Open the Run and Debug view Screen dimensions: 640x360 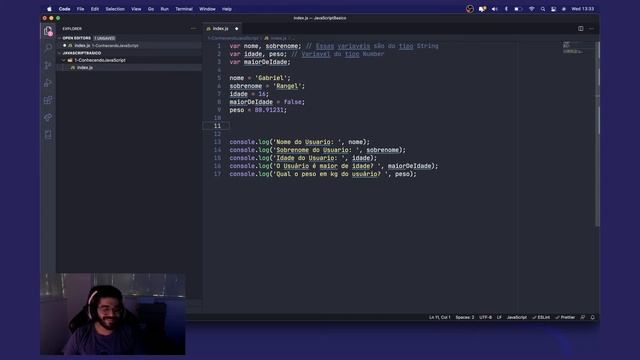pyautogui.click(x=48, y=83)
